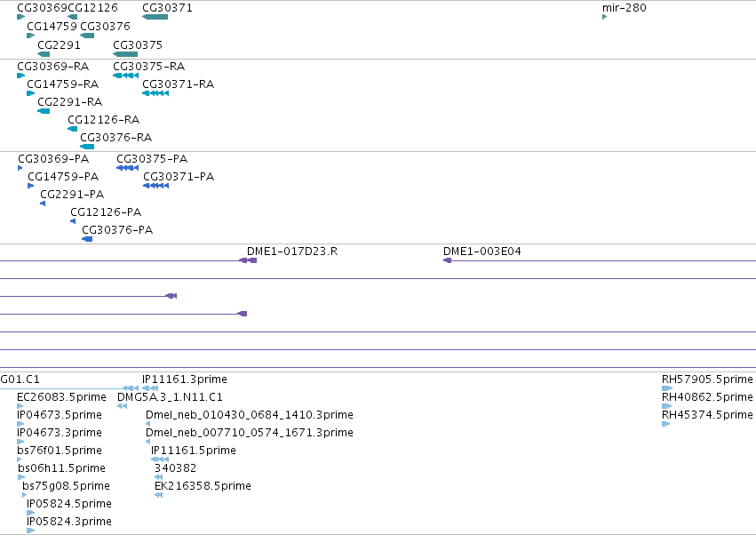Select the CG2291 gene label
756x535 pixels.
pos(59,44)
